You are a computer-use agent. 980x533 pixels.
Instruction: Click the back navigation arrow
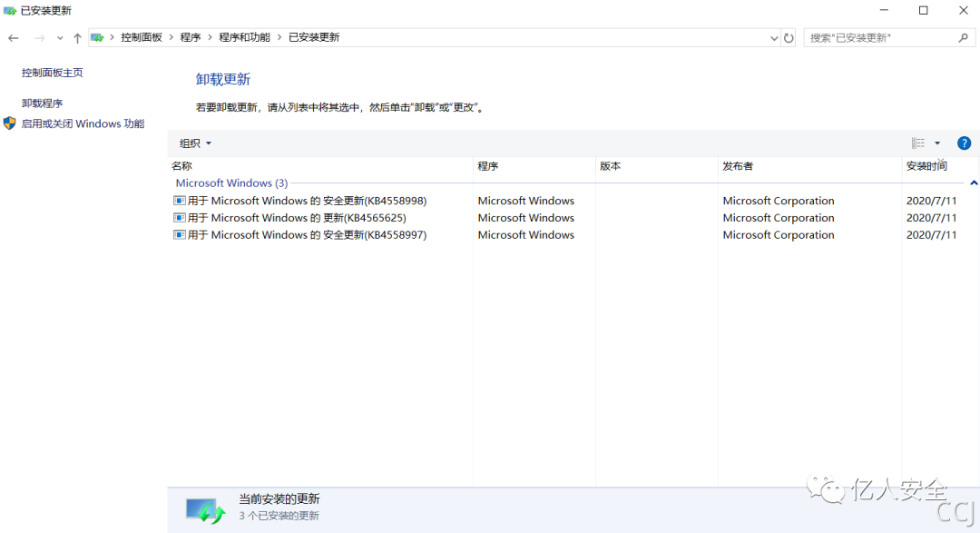[13, 37]
